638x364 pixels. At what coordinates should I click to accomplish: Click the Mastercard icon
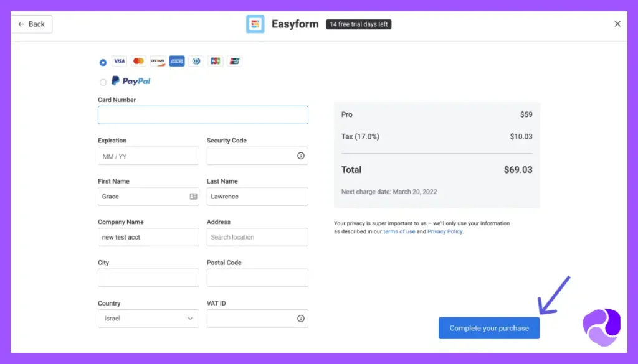[x=138, y=61]
